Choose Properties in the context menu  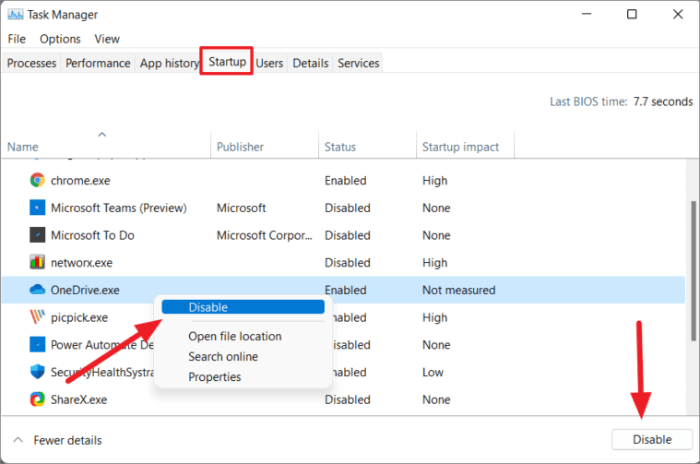coord(215,377)
